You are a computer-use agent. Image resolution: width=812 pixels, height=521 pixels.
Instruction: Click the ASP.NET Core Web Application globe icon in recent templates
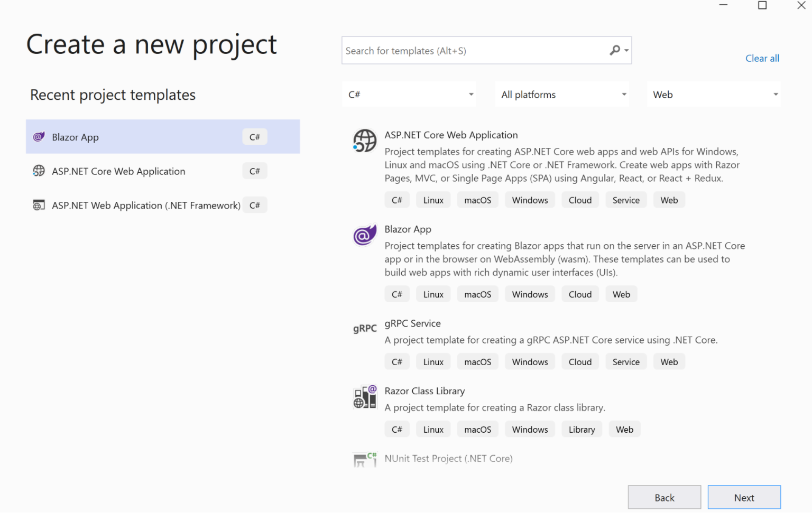point(39,171)
